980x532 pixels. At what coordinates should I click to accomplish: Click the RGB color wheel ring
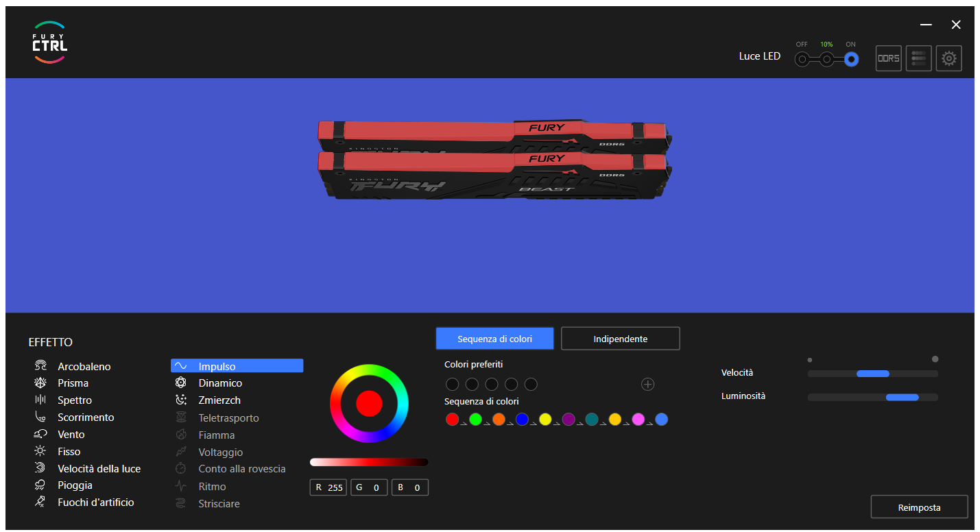(369, 370)
